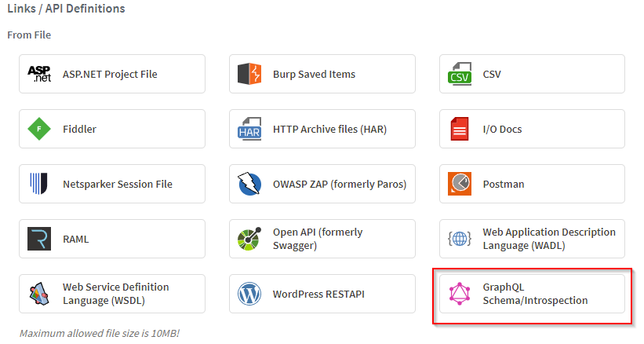Click the From File label
This screenshot has height=344, width=644.
point(29,35)
